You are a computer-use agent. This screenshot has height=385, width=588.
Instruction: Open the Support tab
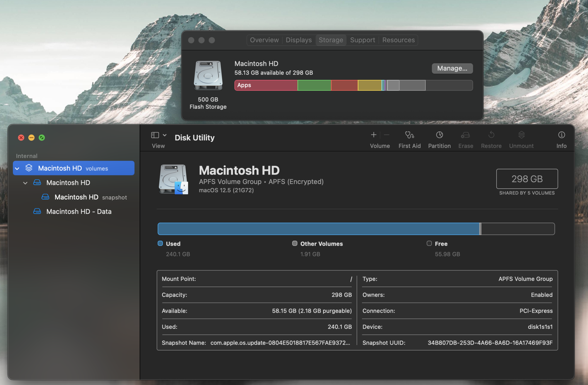[x=363, y=40]
